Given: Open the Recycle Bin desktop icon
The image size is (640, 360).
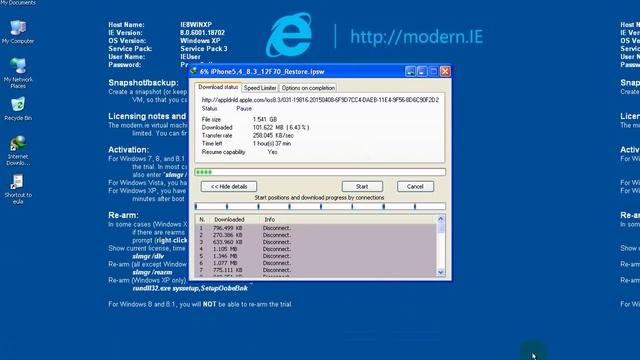Looking at the screenshot, I should tap(18, 109).
